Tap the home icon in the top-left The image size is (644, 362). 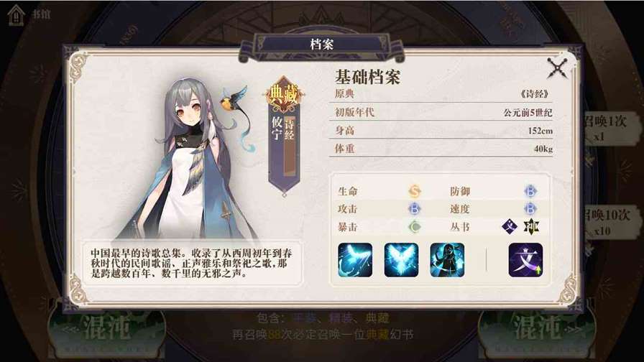point(16,15)
